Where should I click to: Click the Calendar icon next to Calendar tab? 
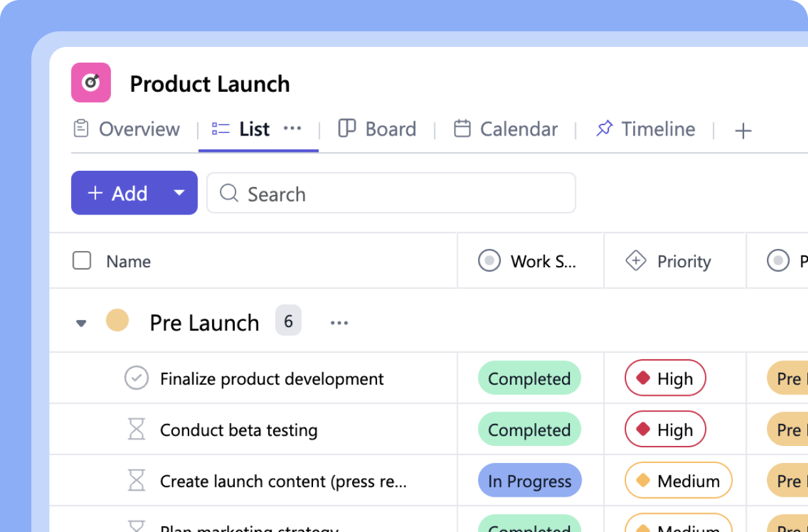[x=464, y=128]
